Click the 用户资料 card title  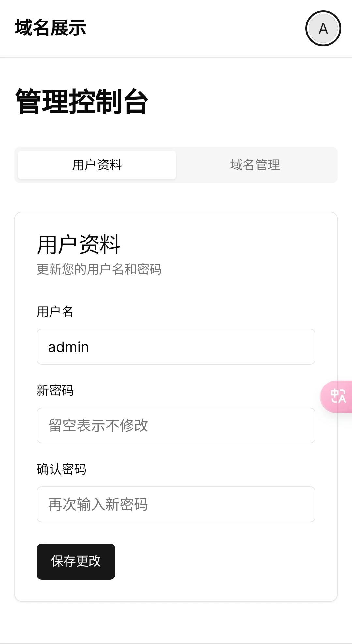[79, 245]
